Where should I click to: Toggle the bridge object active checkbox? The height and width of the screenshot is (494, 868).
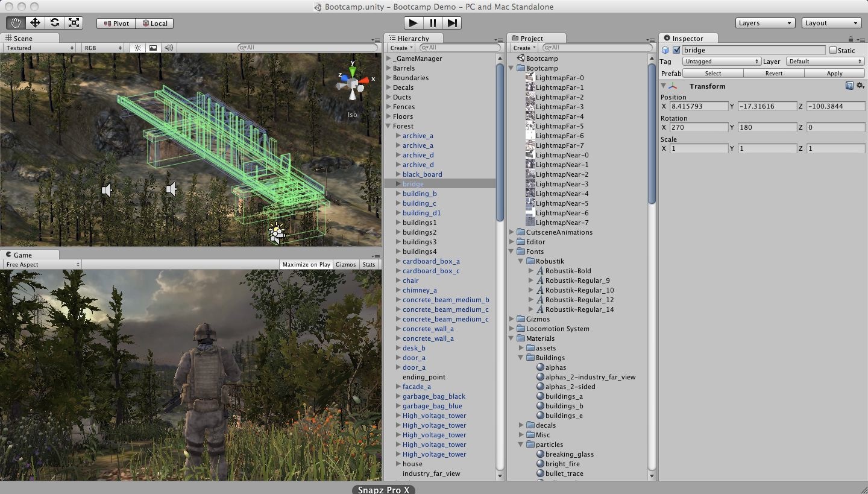(676, 50)
